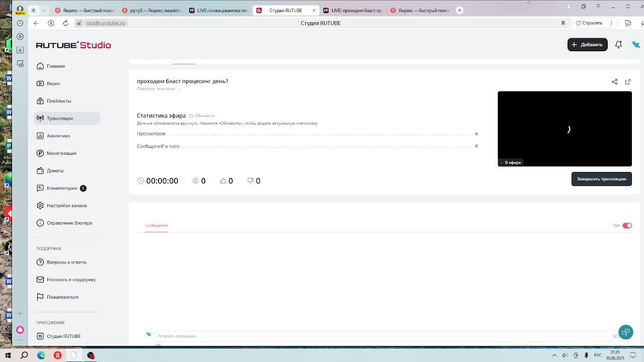Open Windows Start menu
This screenshot has width=644, height=362.
(8, 355)
